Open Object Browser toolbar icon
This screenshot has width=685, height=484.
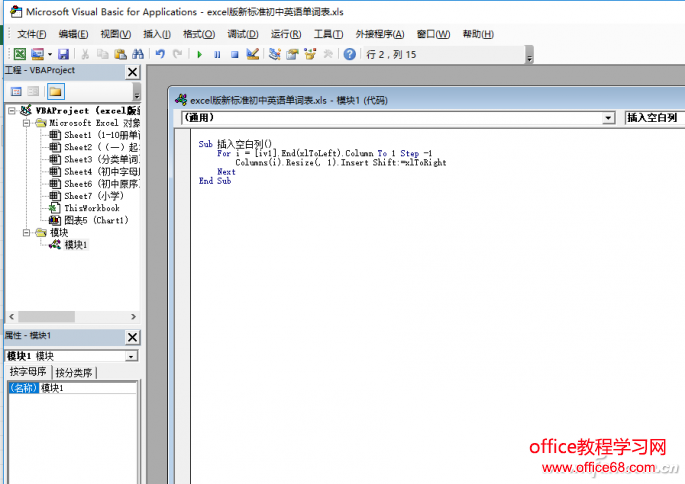tap(310, 54)
